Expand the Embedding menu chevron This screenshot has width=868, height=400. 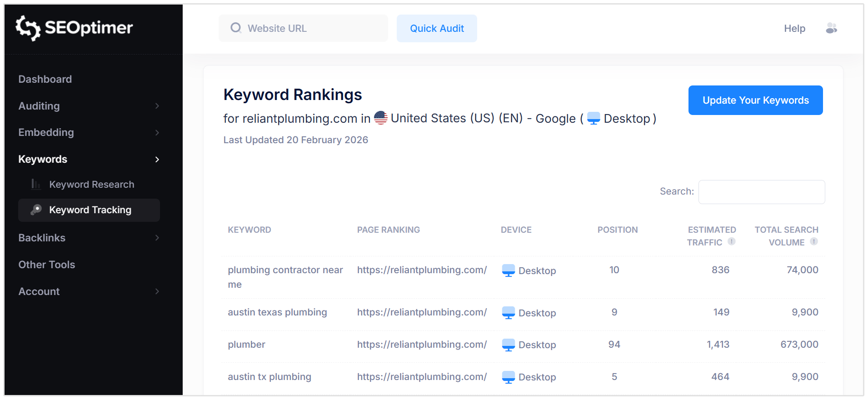tap(157, 133)
